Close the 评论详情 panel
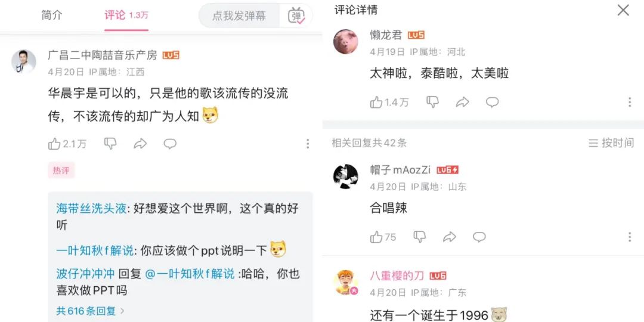This screenshot has width=644, height=322. click(x=623, y=10)
